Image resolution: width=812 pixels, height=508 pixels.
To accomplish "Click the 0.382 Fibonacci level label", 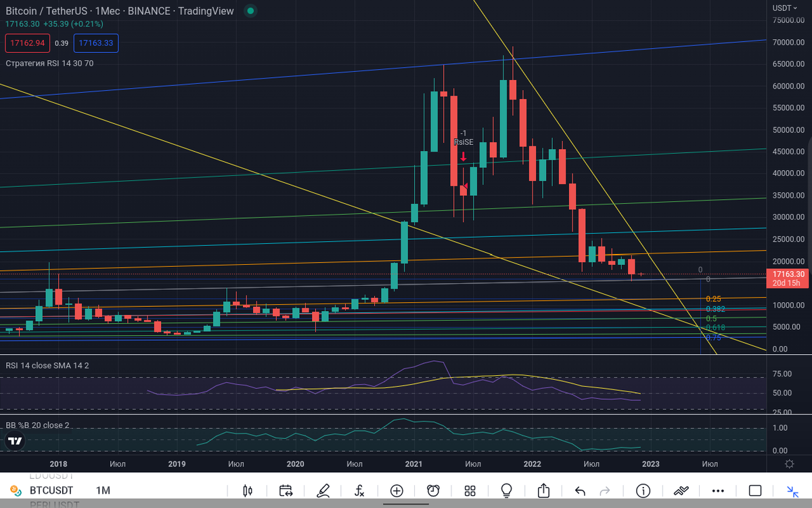I will point(715,309).
